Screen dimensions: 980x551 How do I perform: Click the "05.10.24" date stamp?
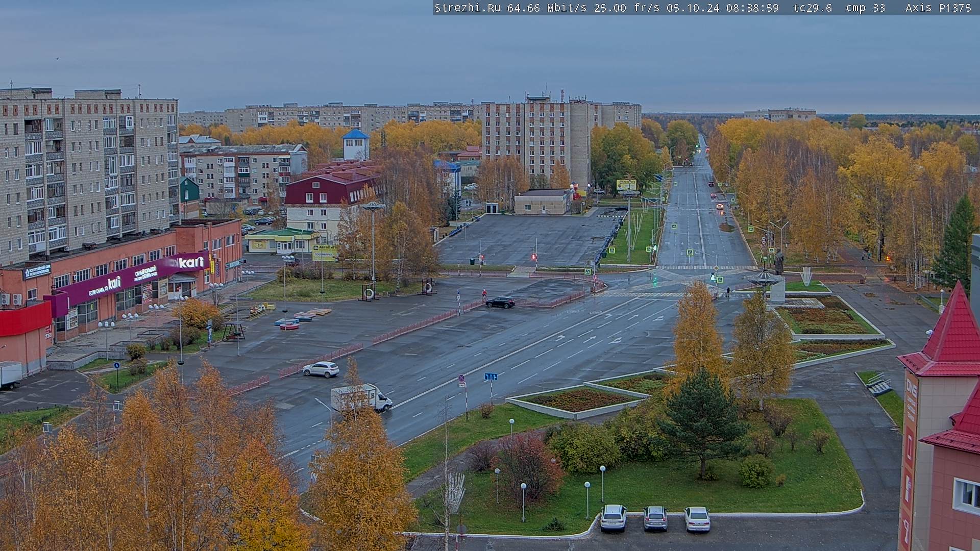point(693,8)
